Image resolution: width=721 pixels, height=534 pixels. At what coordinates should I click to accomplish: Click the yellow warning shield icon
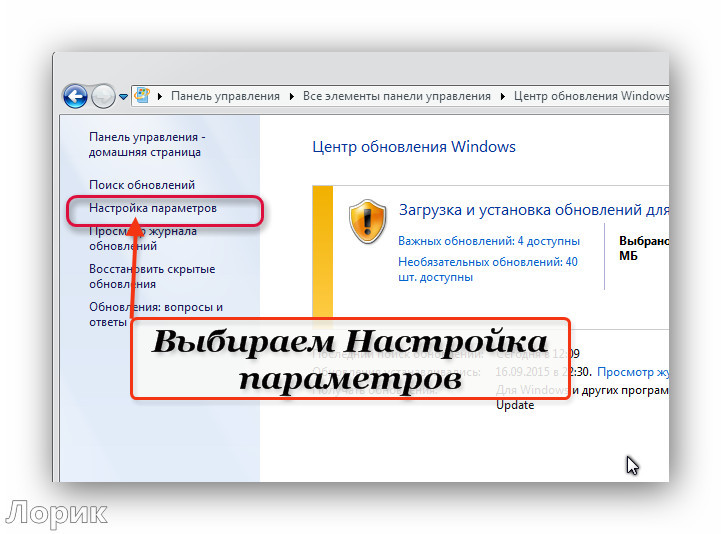(367, 221)
